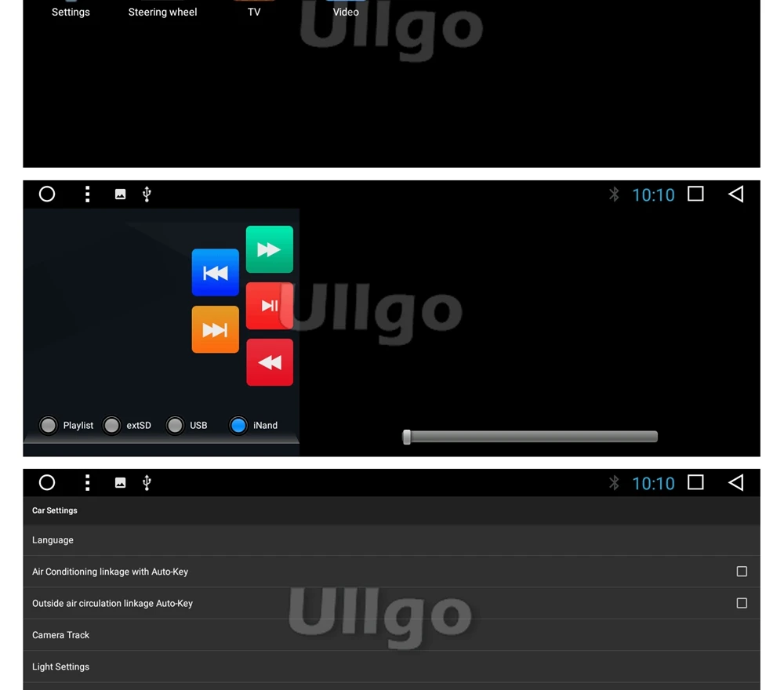Open Camera Track settings entry
The width and height of the screenshot is (784, 690).
click(391, 635)
